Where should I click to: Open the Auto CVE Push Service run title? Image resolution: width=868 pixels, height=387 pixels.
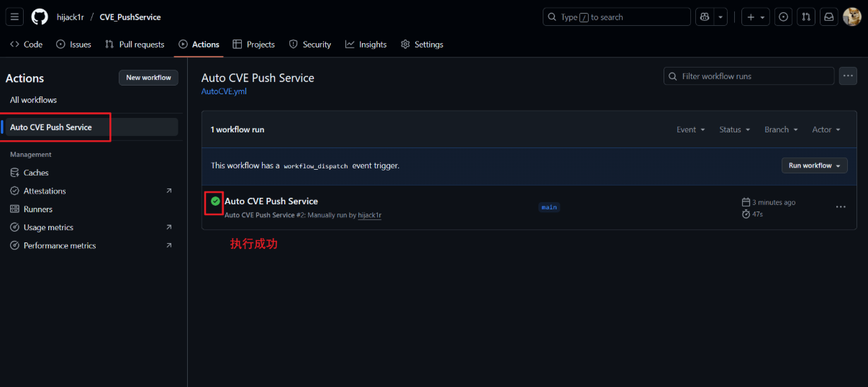pos(271,201)
